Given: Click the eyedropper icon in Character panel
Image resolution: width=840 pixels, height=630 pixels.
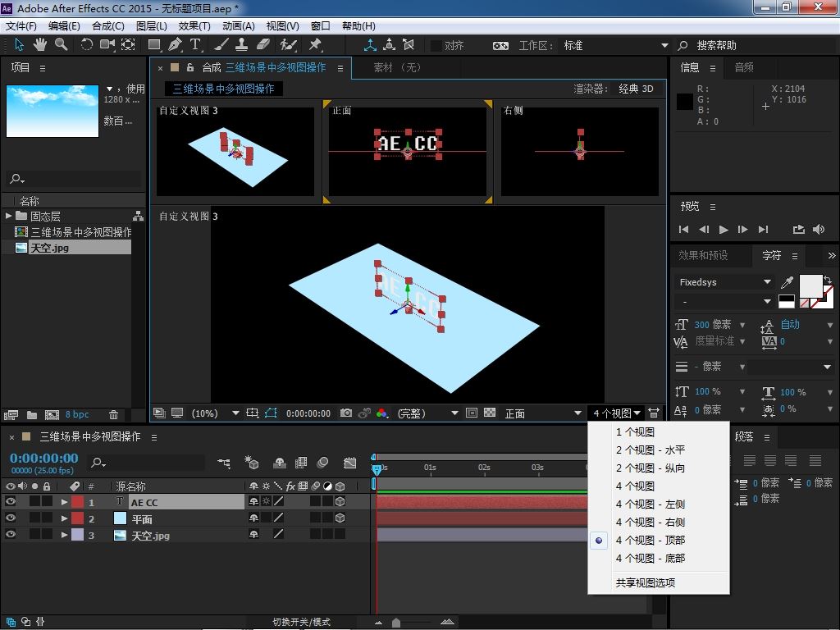Looking at the screenshot, I should pos(787,282).
